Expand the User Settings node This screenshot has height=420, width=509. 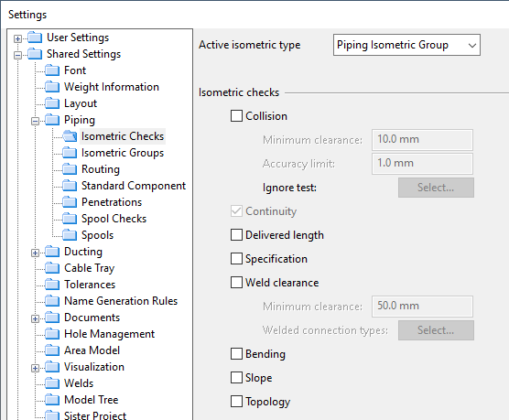[x=18, y=39]
